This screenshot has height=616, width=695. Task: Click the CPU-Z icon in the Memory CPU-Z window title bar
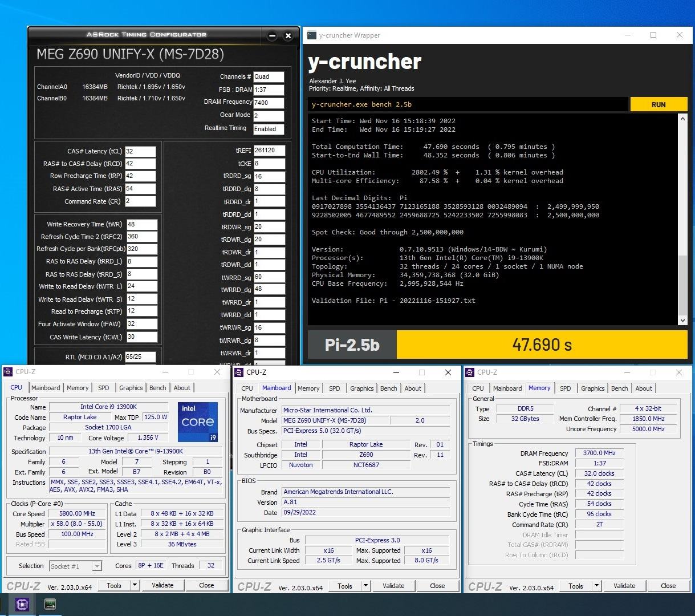click(470, 372)
